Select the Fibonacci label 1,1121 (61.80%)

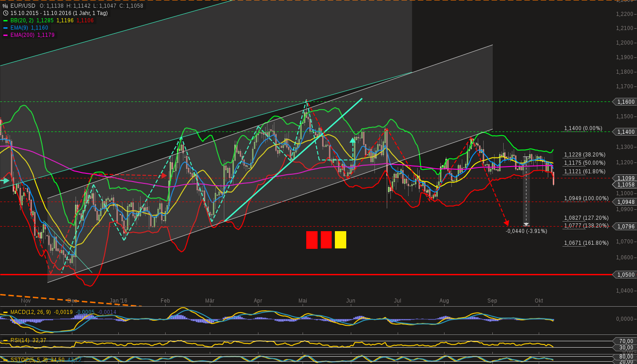[585, 172]
